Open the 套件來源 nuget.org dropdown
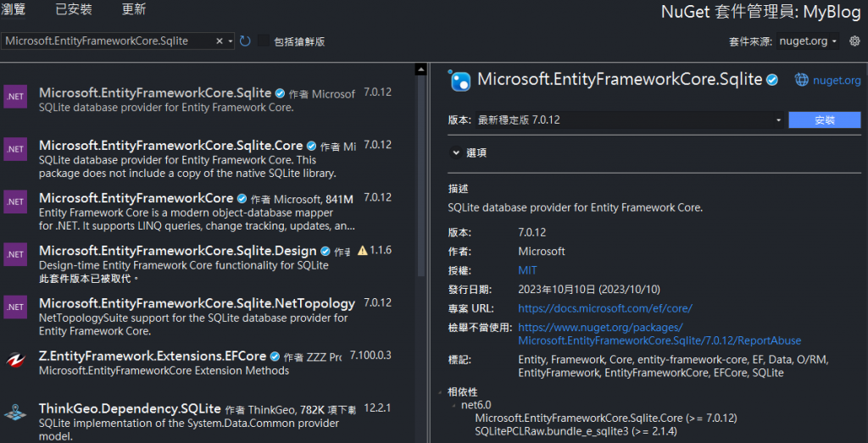The width and height of the screenshot is (868, 443). click(808, 41)
